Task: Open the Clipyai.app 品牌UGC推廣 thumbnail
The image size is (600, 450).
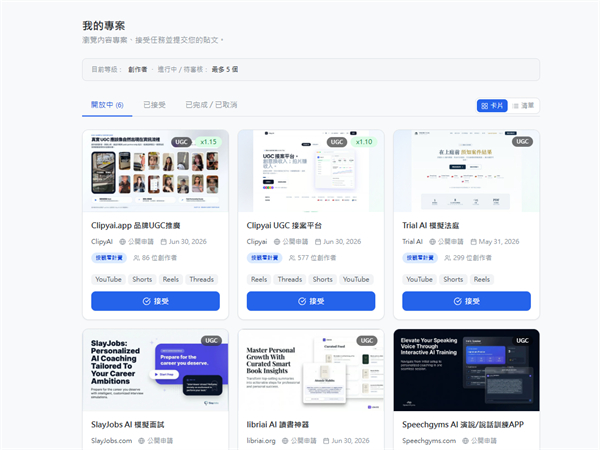Action: coord(155,171)
